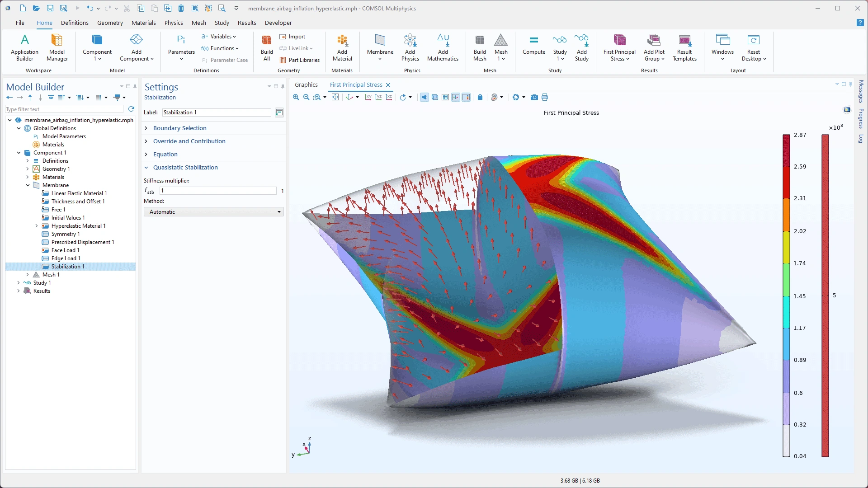The height and width of the screenshot is (488, 868).
Task: Switch to XY view
Action: pyautogui.click(x=368, y=97)
